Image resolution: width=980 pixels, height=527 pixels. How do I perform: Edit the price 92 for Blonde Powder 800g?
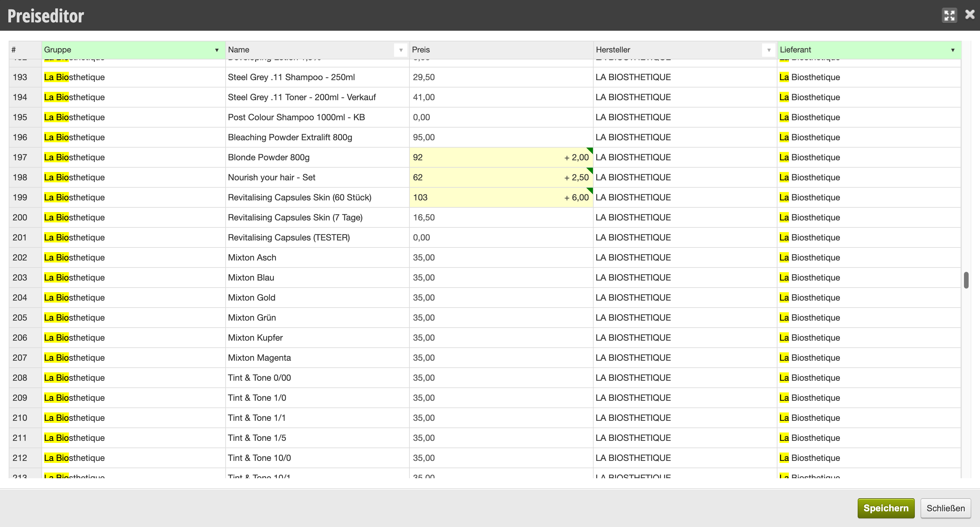(501, 157)
